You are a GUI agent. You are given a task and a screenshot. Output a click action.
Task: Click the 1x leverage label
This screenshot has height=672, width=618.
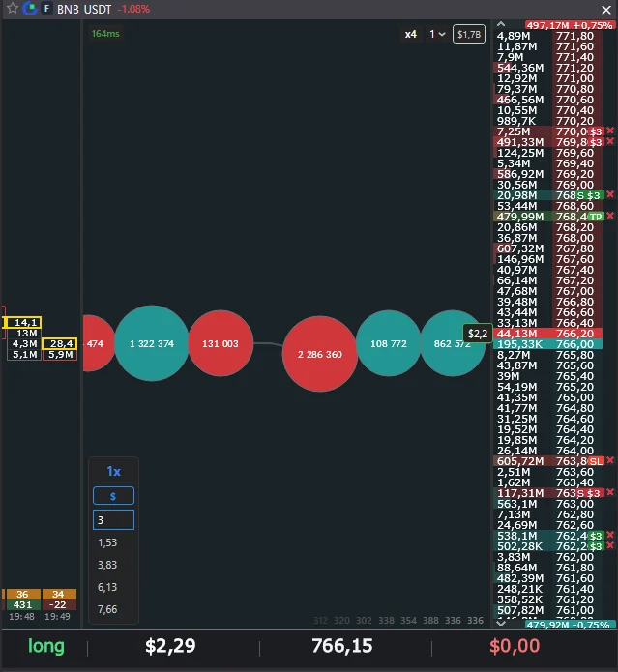click(x=113, y=472)
